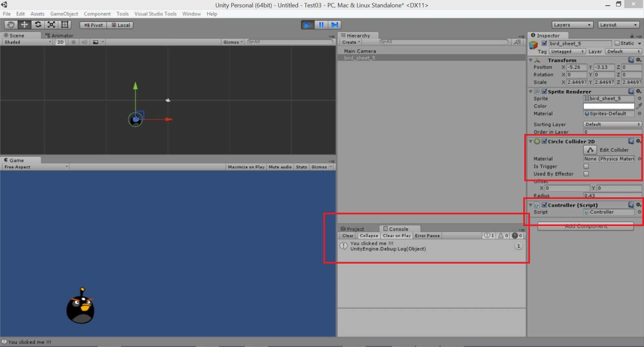Screen dimensions: 644x347
Task: Open Circle Collider 2D help icon
Action: [631, 141]
